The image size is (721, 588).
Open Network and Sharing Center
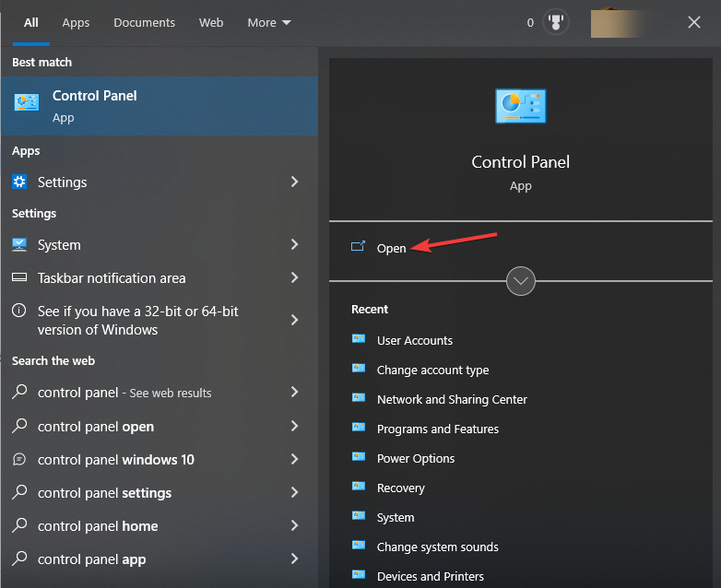tap(452, 399)
